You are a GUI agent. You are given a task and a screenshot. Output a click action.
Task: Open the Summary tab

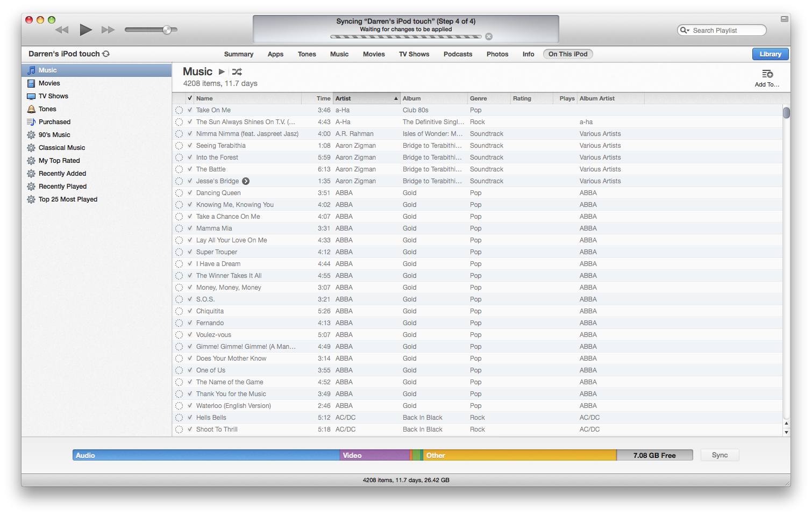(x=239, y=54)
